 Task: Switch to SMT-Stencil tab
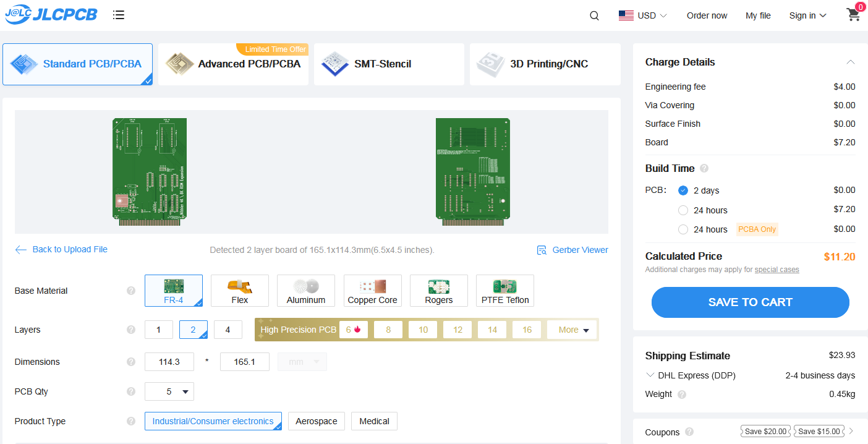[389, 64]
